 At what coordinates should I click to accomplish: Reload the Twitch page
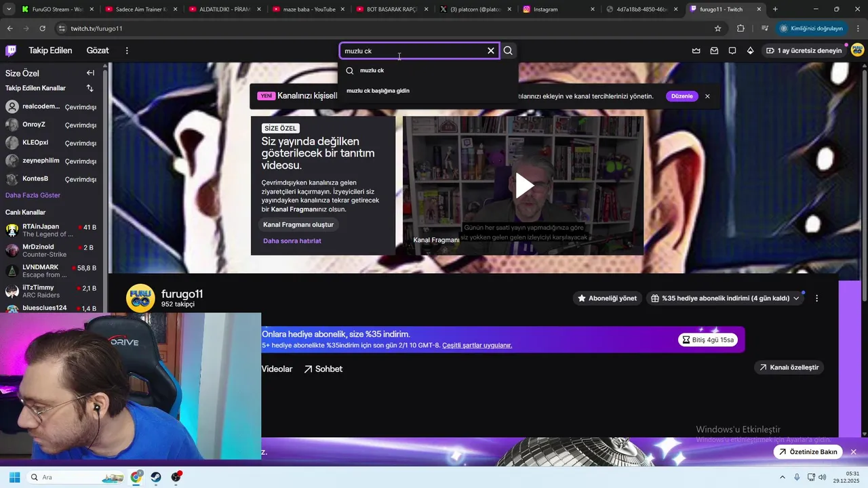coord(42,28)
